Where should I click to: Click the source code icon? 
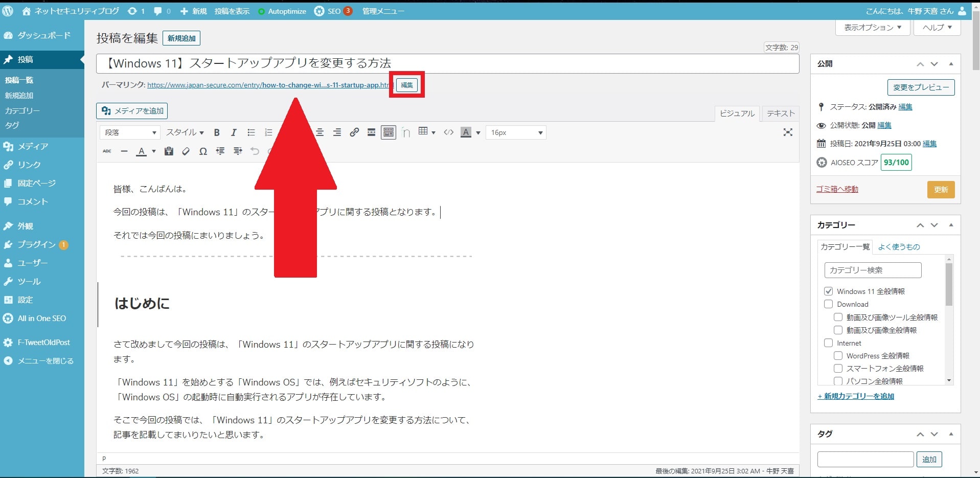pyautogui.click(x=448, y=132)
